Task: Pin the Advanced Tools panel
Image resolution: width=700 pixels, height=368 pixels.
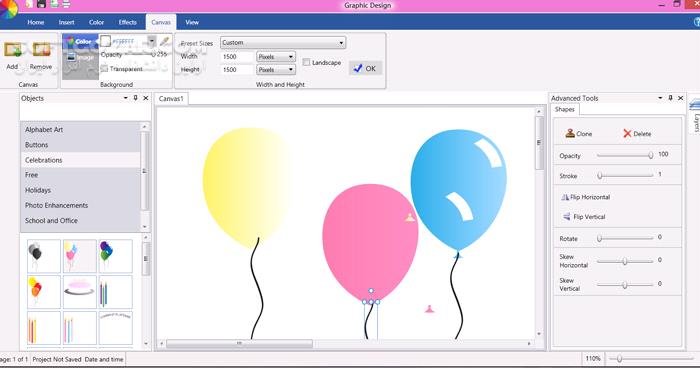Action: (670, 98)
